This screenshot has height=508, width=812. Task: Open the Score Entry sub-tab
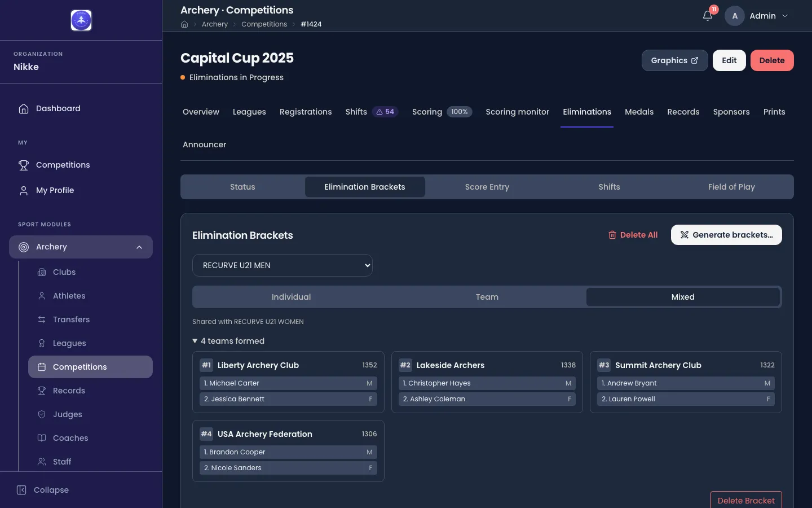pyautogui.click(x=487, y=187)
